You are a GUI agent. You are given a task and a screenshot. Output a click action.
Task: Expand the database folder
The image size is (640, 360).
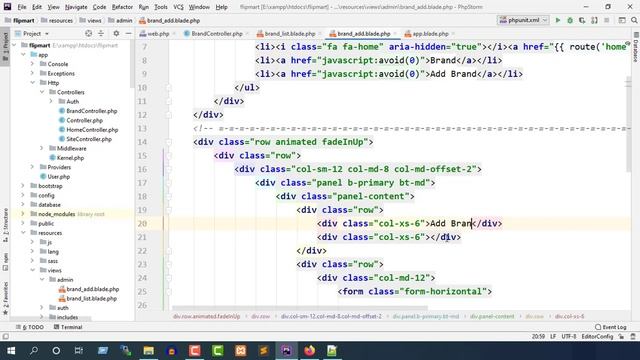24,205
